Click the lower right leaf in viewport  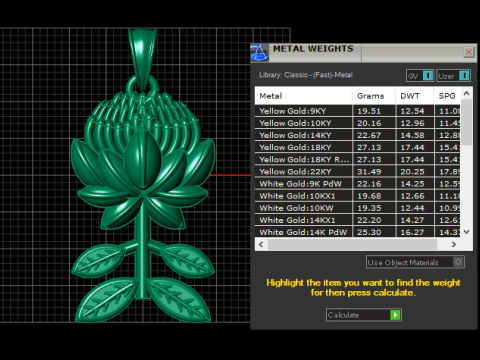tap(180, 300)
